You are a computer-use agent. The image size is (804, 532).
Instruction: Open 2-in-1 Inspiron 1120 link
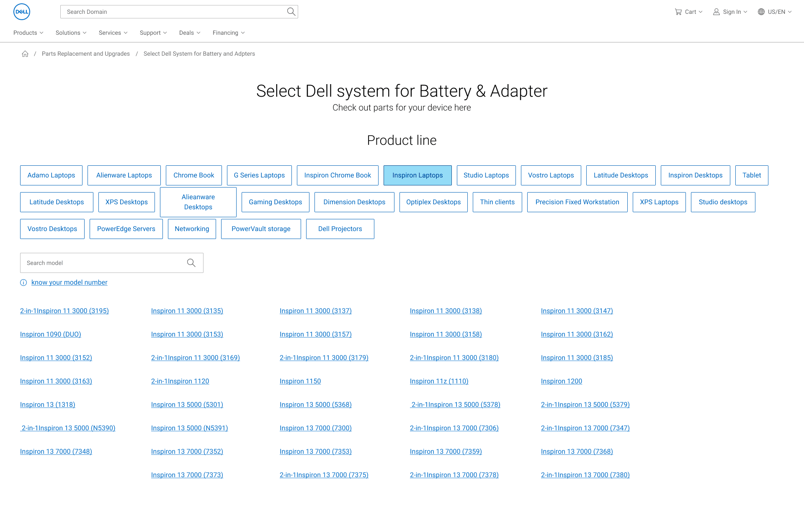click(x=180, y=381)
